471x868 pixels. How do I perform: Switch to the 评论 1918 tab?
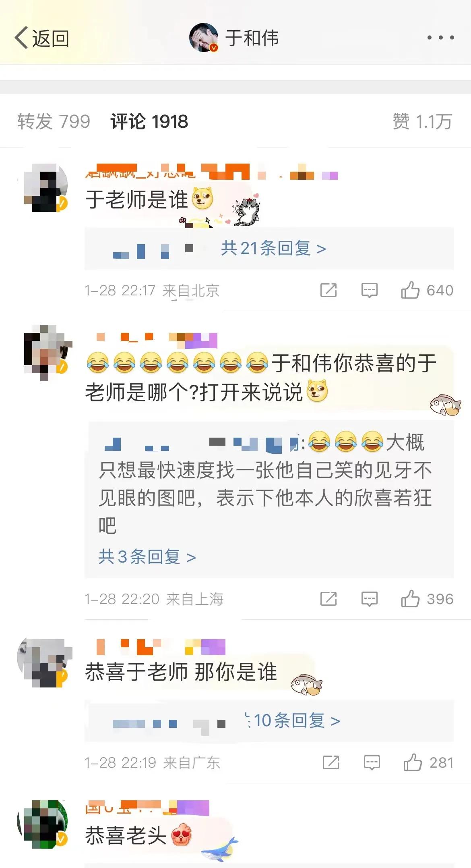[x=149, y=121]
